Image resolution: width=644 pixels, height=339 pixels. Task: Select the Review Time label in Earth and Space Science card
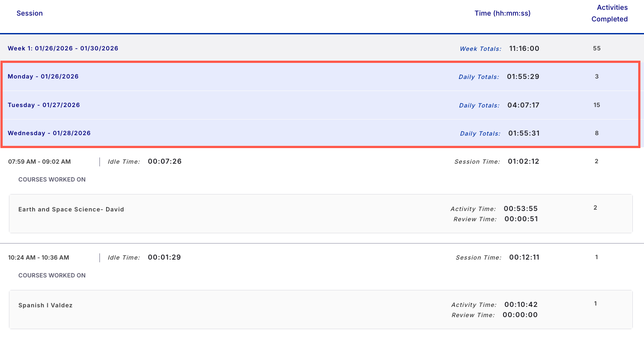pos(475,219)
